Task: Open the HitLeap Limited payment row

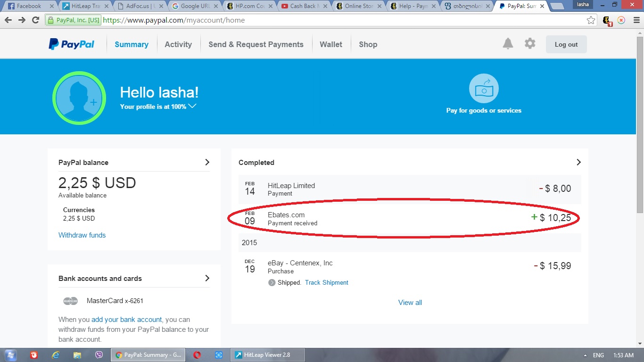Action: click(410, 189)
